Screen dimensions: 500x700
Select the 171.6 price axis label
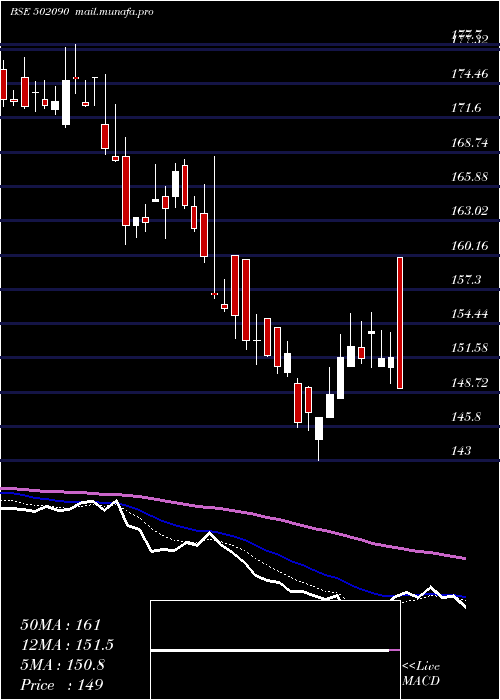point(466,108)
